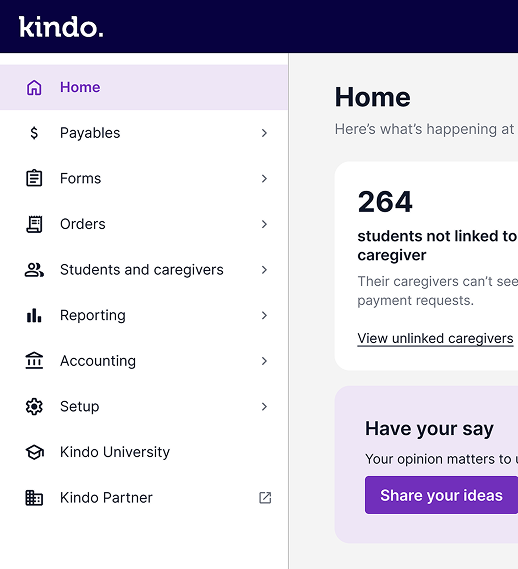Image resolution: width=518 pixels, height=569 pixels.
Task: Click the Kindo Partner building icon
Action: (34, 498)
